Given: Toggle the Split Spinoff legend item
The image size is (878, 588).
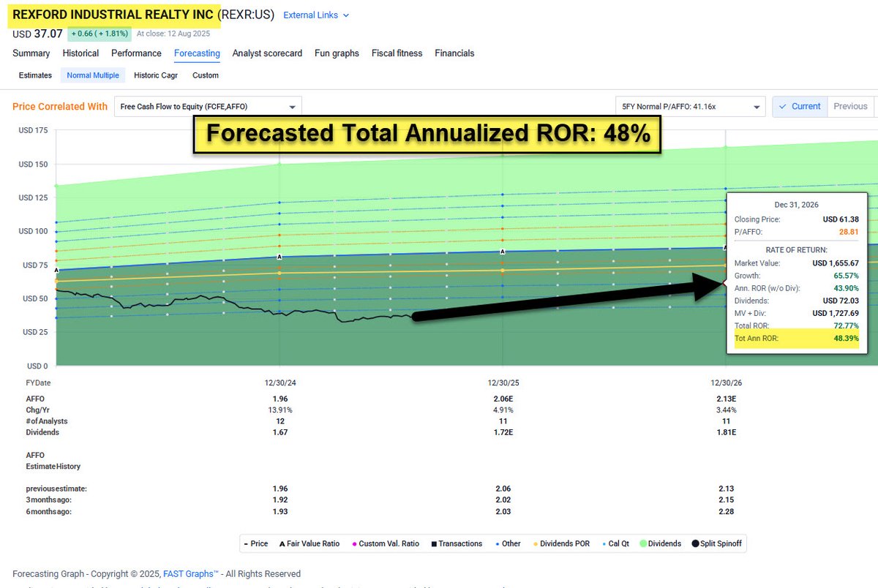Looking at the screenshot, I should coord(716,543).
